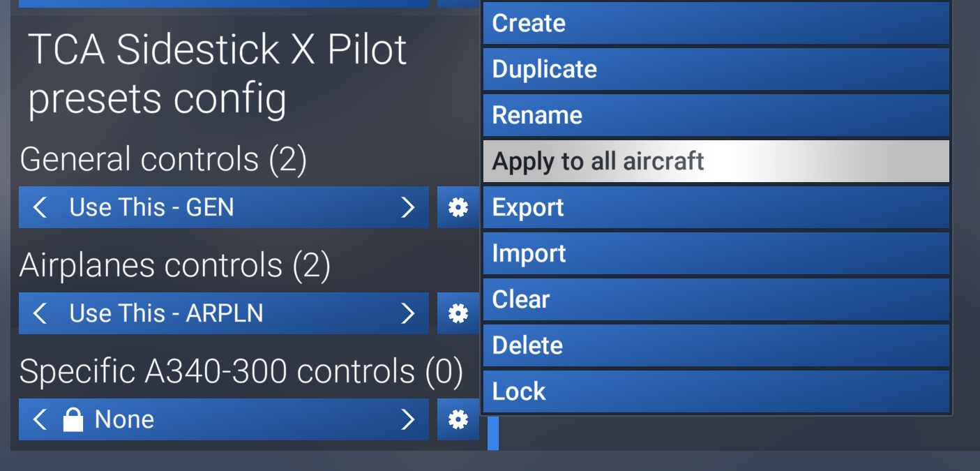Choose Duplicate in the preset menu
Viewport: 980px width, 471px height.
(x=716, y=69)
